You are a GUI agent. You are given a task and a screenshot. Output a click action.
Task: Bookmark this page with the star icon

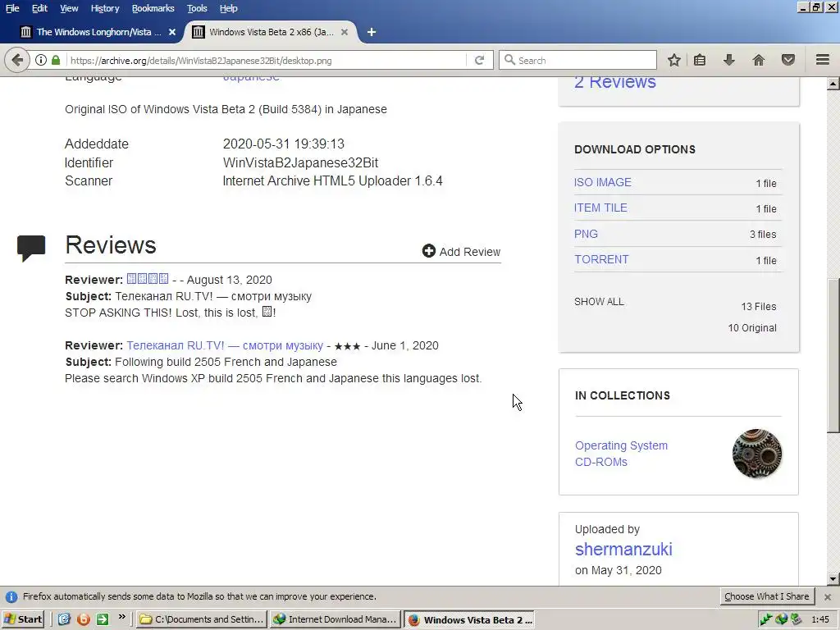(674, 60)
